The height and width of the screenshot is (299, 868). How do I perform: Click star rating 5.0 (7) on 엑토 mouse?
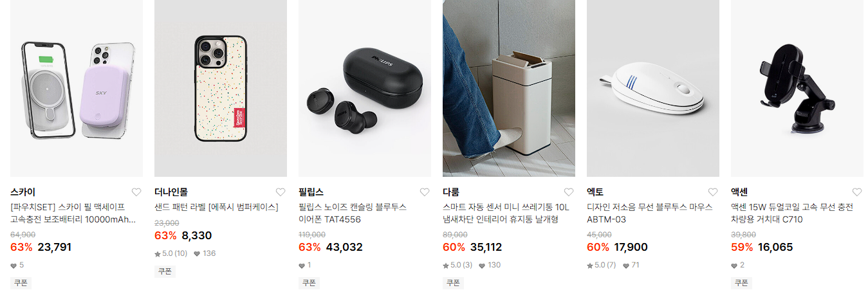pyautogui.click(x=602, y=265)
